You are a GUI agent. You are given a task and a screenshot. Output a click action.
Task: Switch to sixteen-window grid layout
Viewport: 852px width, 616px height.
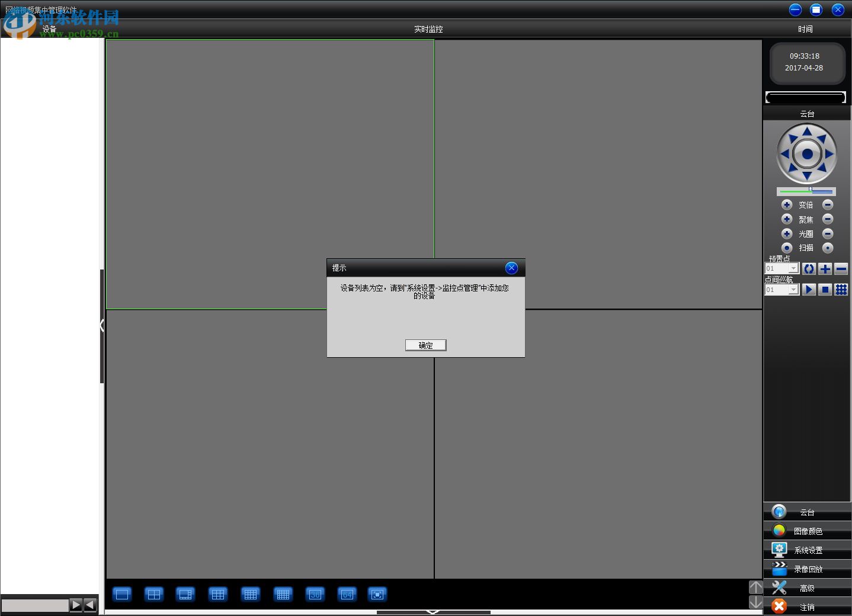point(251,594)
